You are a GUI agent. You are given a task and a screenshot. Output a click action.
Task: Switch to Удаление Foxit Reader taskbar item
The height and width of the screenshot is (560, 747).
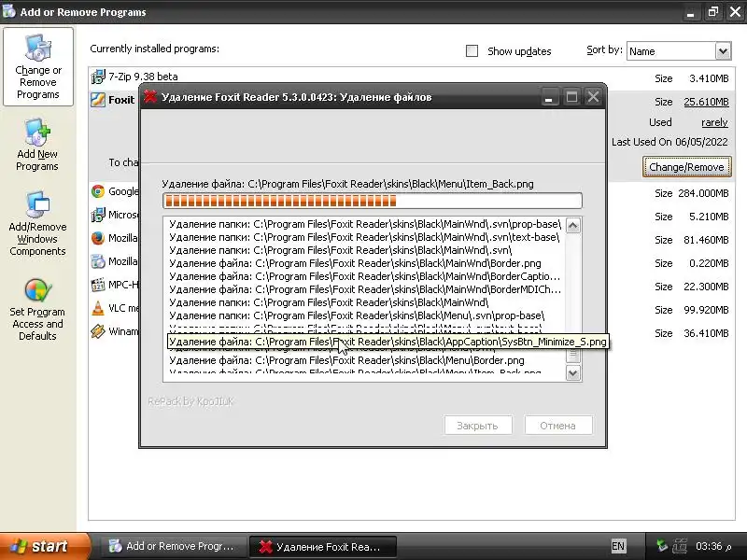pos(323,547)
